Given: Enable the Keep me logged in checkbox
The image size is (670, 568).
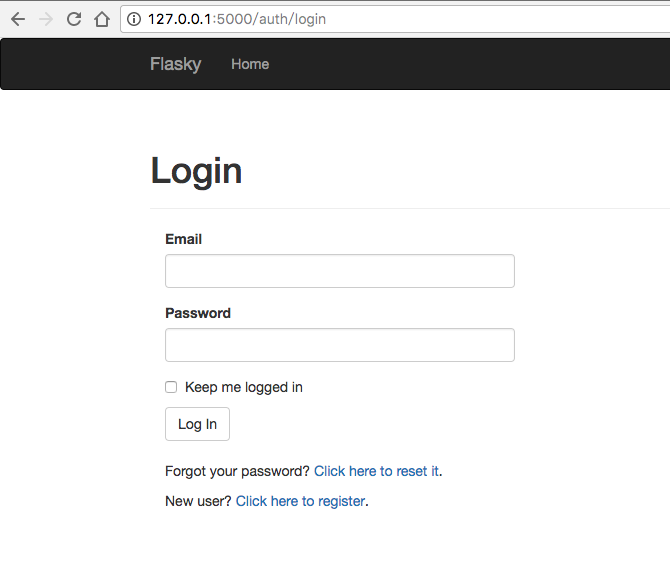Looking at the screenshot, I should 171,387.
